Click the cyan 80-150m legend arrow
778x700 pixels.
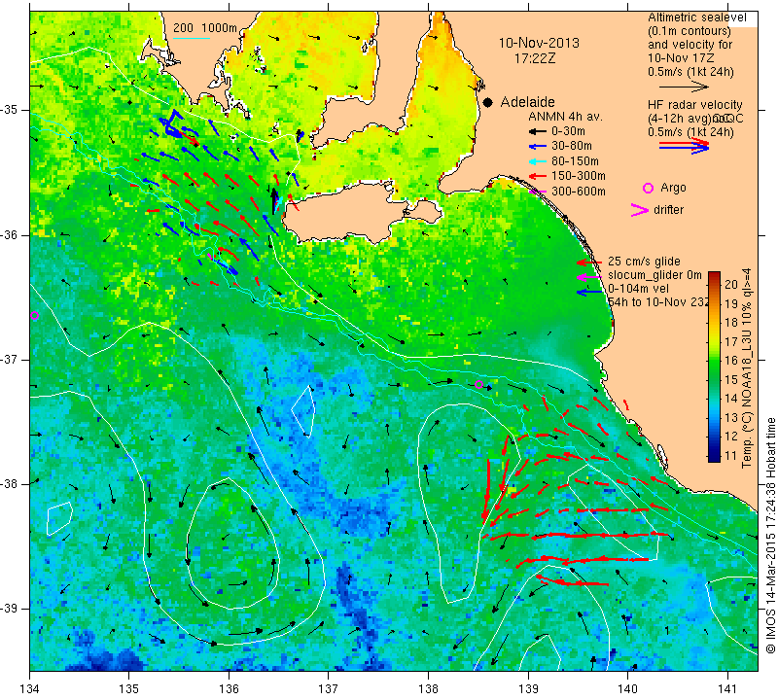coord(537,161)
